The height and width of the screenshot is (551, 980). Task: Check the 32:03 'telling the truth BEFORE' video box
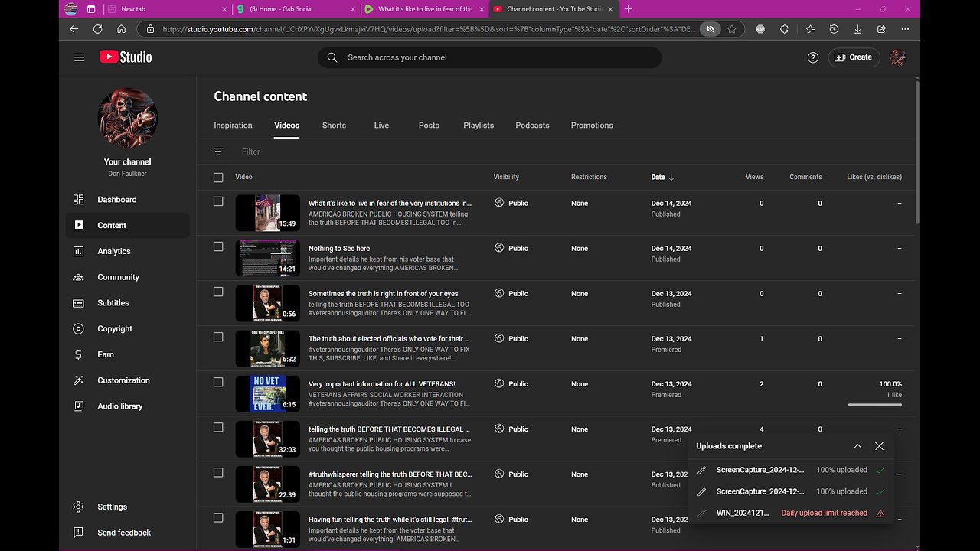pyautogui.click(x=218, y=427)
